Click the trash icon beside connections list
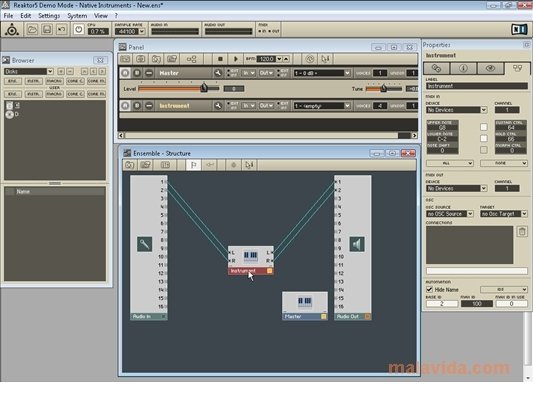The image size is (533, 399). click(522, 231)
